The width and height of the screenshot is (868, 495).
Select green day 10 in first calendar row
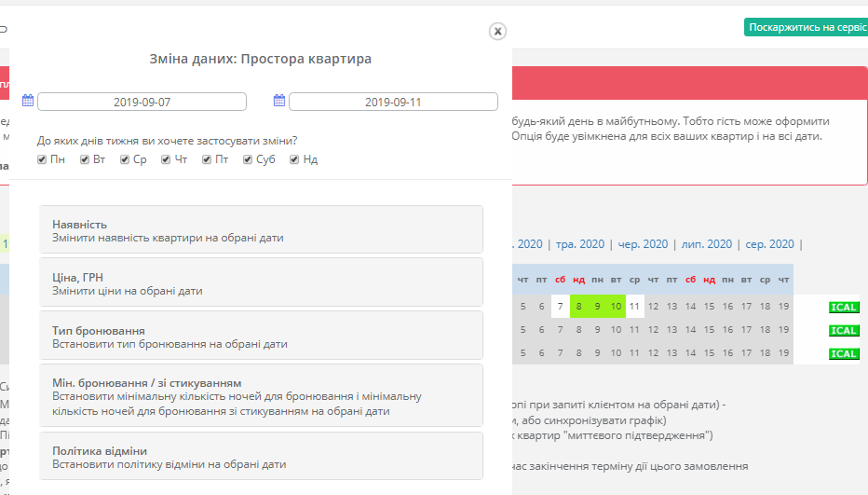[x=617, y=306]
